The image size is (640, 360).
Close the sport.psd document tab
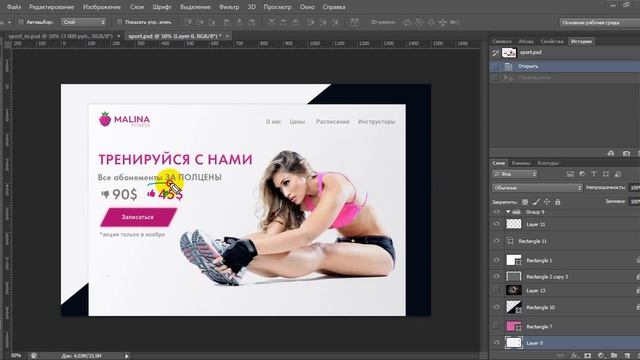pos(227,36)
